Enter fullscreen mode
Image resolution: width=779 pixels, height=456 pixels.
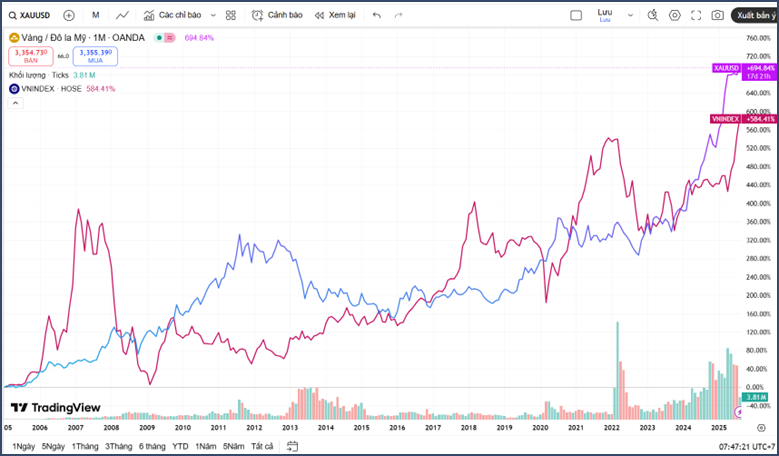pyautogui.click(x=696, y=15)
